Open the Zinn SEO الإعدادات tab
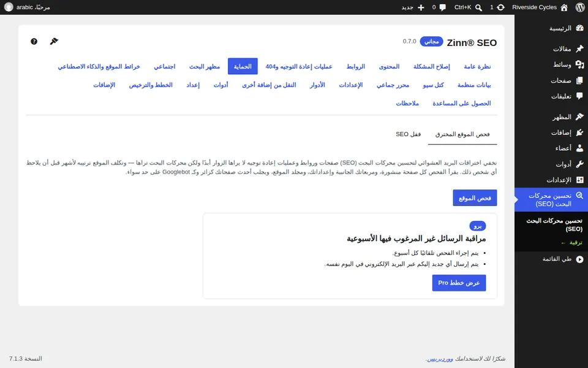The image size is (588, 368). click(350, 85)
